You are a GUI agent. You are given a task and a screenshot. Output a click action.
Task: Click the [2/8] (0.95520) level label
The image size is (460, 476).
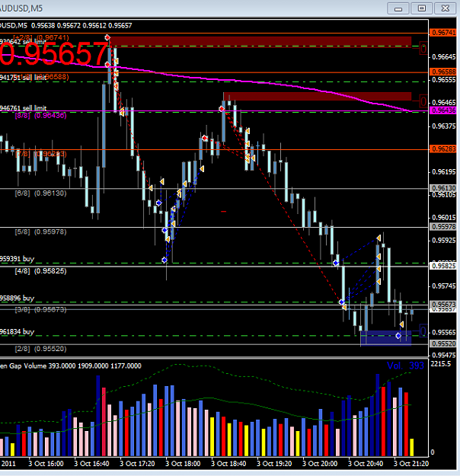coord(40,349)
